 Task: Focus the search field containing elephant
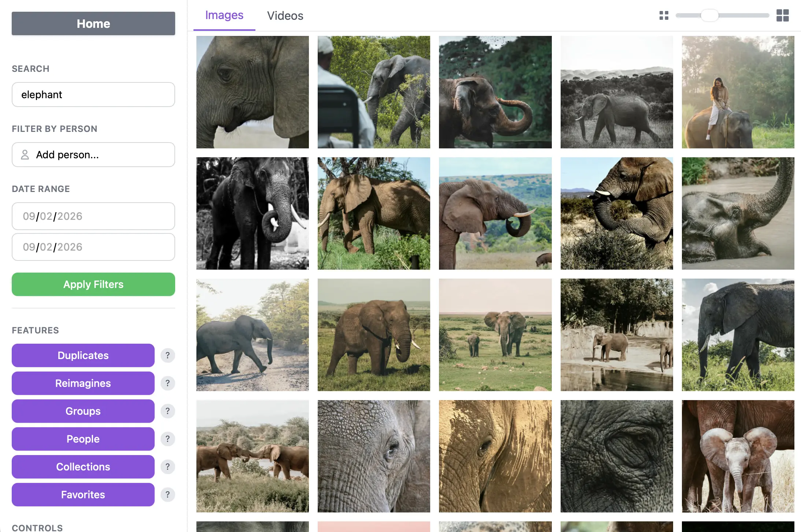93,95
